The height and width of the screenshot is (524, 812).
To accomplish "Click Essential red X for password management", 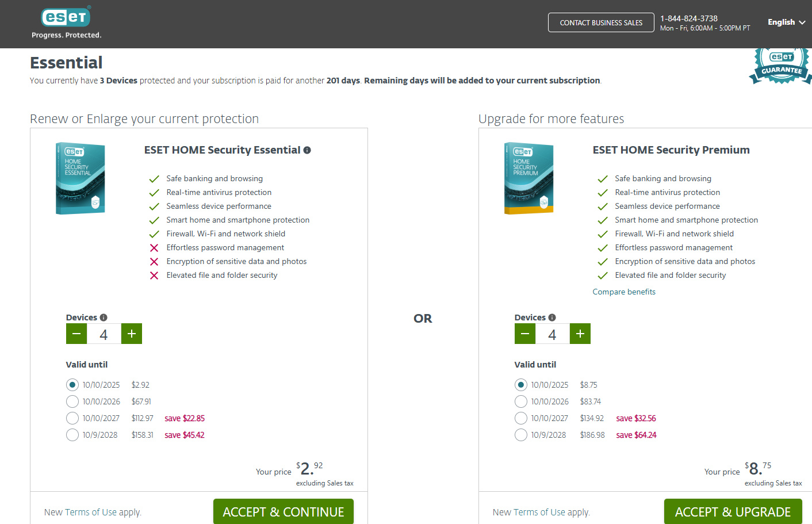I will (154, 248).
